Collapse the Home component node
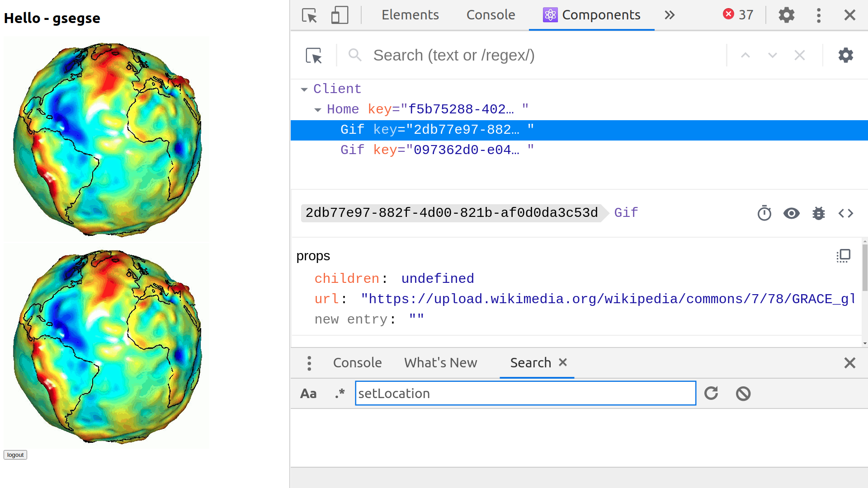This screenshot has height=488, width=868. (x=318, y=110)
